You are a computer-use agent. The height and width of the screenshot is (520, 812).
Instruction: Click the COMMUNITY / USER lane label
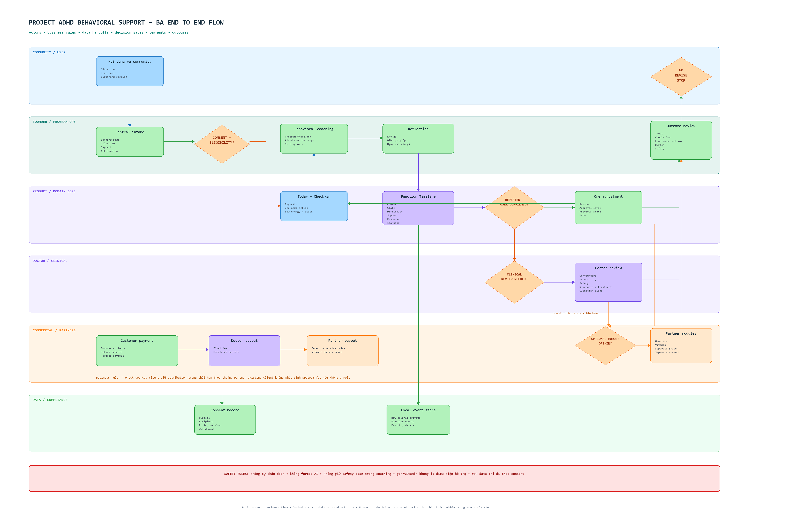pos(49,52)
